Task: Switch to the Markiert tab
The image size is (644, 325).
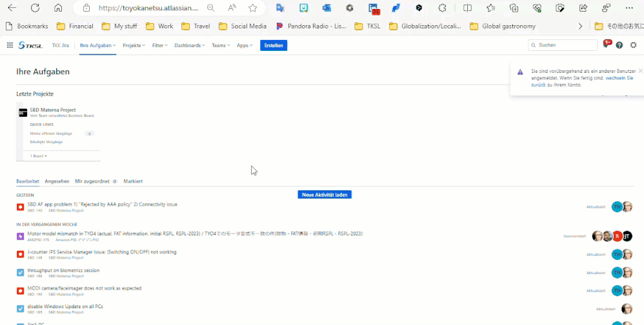Action: tap(133, 181)
